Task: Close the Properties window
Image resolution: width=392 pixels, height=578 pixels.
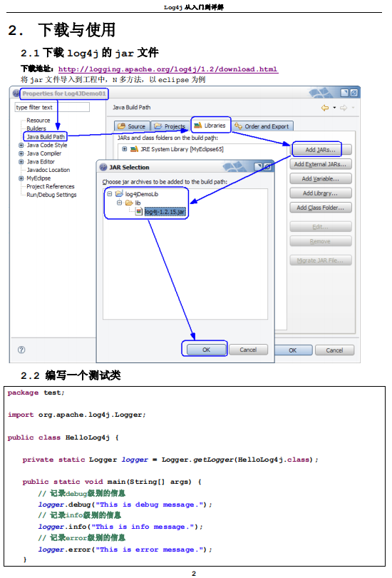Action: 354,93
